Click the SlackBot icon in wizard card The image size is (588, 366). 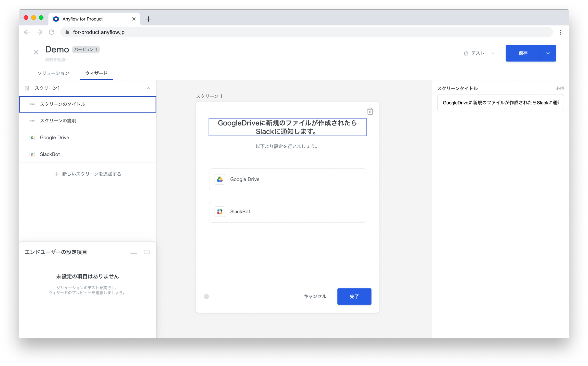tap(220, 211)
